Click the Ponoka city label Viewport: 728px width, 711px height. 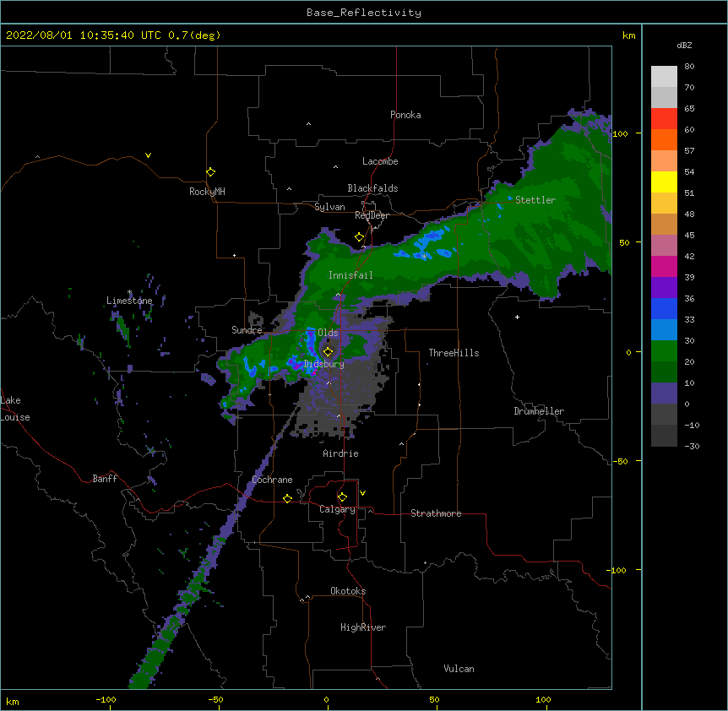[x=405, y=115]
